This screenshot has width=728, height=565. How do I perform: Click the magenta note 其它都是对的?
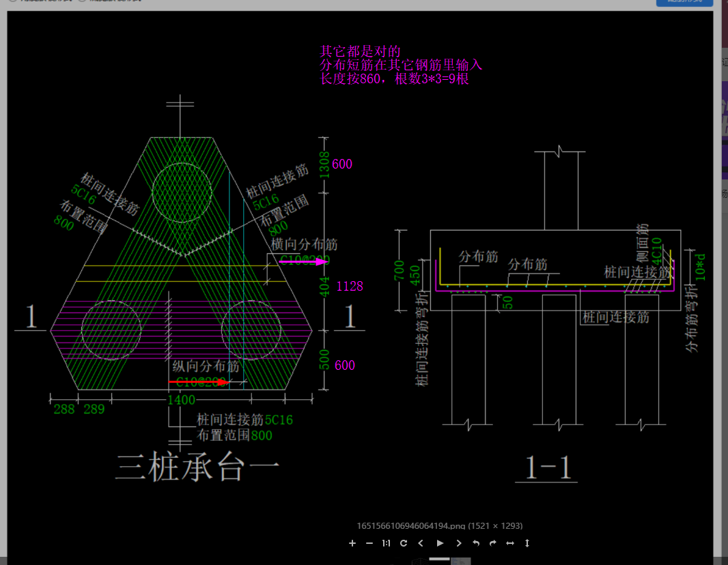coord(360,51)
